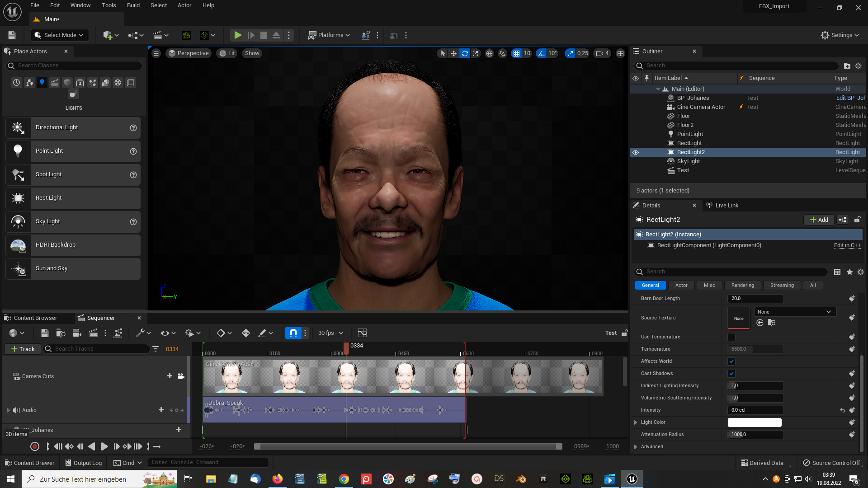Open the Build menu
868x488 pixels.
(133, 5)
